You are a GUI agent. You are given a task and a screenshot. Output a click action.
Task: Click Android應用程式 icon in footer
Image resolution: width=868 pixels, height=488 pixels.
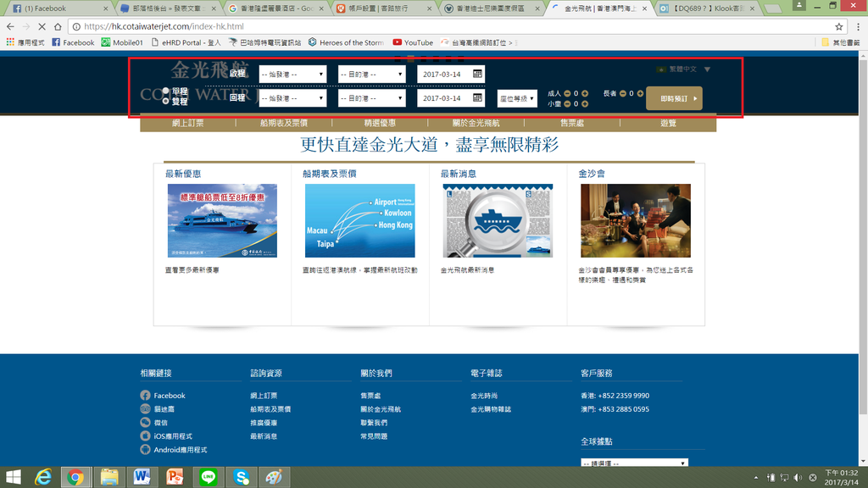(145, 449)
